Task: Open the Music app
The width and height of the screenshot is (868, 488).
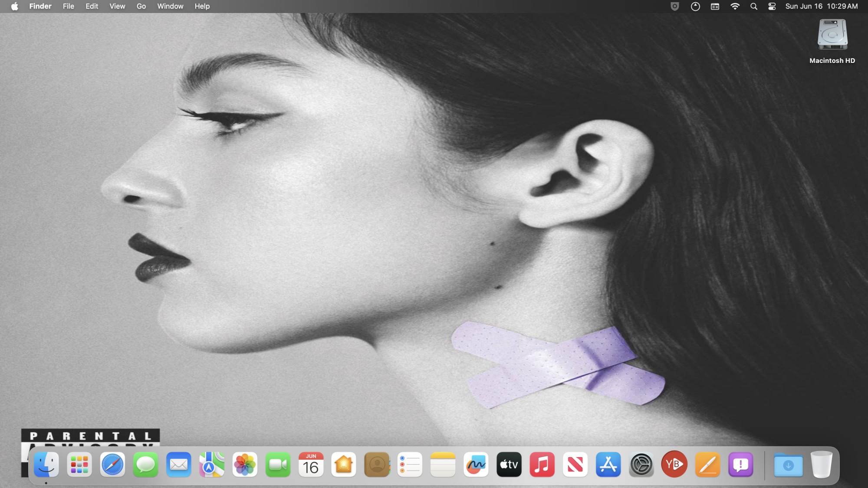Action: click(x=542, y=465)
